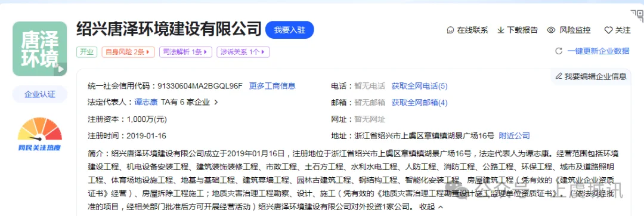Screen dimensions: 644x216
Task: Click company title 绍兴唐泽环境建设有限公司
Action: (169, 30)
